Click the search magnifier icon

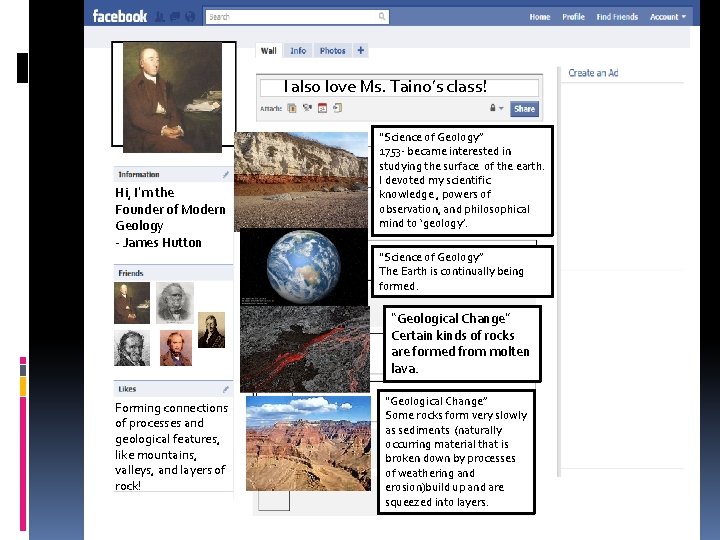382,17
